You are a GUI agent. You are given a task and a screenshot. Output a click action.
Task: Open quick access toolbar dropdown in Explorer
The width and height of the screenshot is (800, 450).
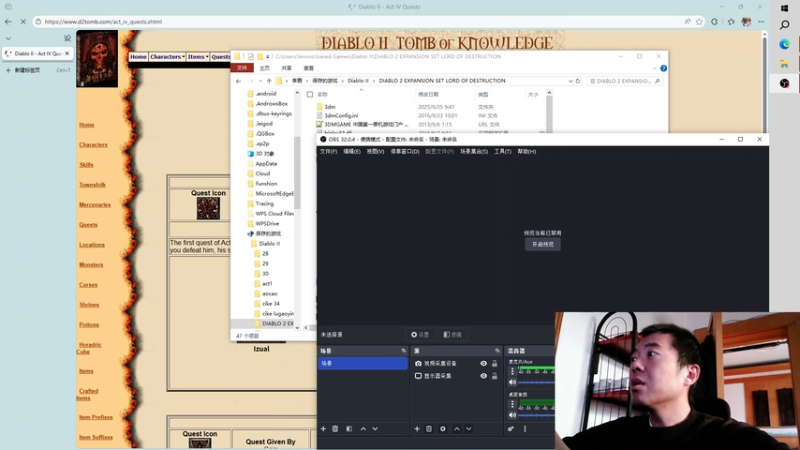(267, 57)
